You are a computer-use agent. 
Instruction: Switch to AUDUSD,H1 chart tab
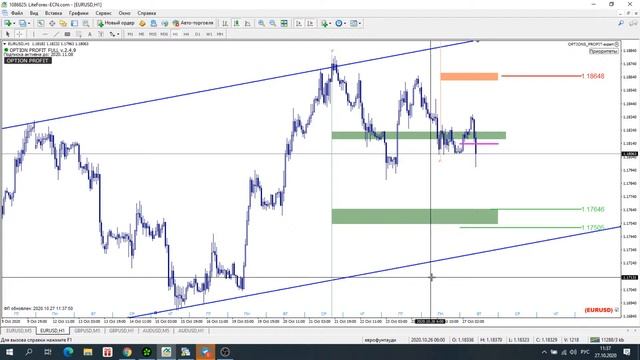[x=191, y=331]
